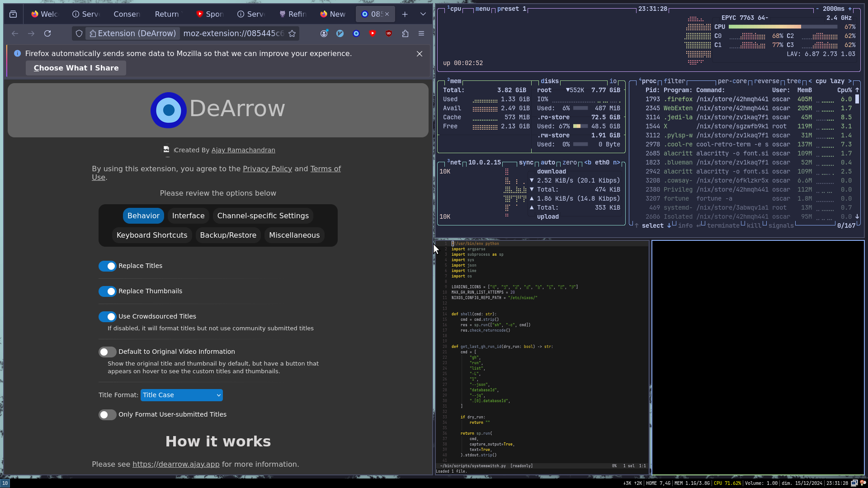Open the Extensions puzzle-piece menu

click(x=405, y=33)
